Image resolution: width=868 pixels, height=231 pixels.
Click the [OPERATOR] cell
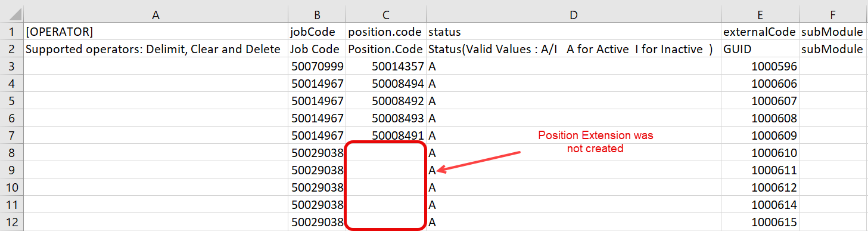click(x=156, y=32)
